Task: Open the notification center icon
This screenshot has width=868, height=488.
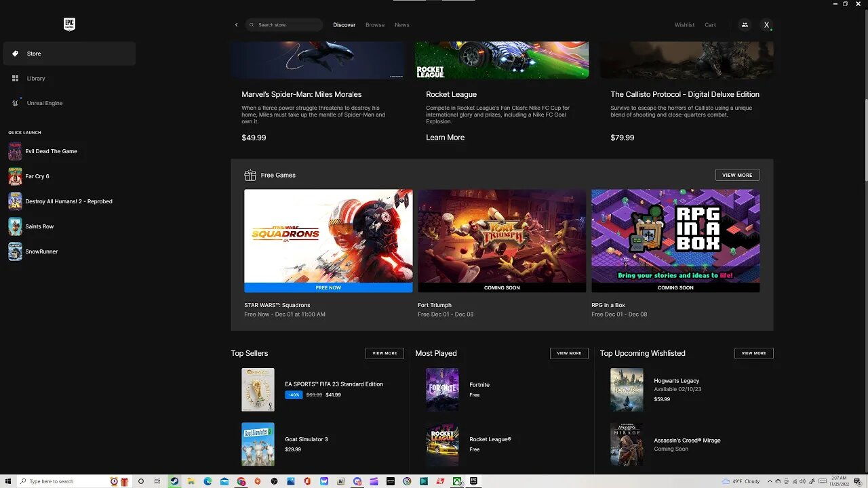Action: click(x=858, y=481)
